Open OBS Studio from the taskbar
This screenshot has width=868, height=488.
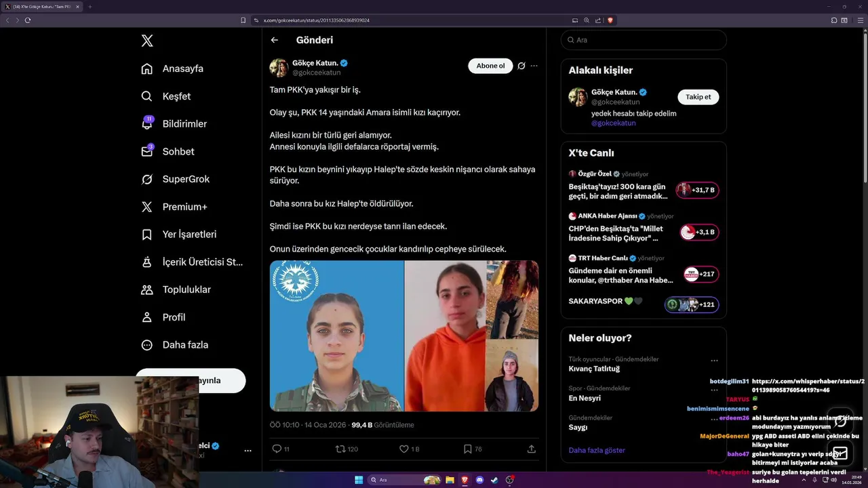[x=509, y=480]
